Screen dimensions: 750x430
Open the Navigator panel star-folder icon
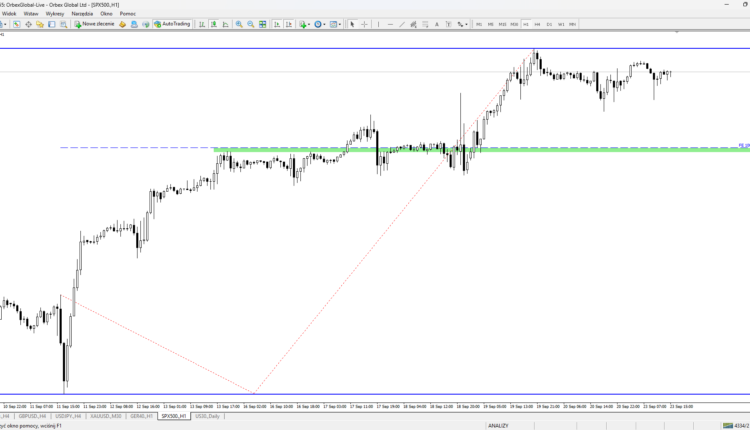[x=40, y=24]
